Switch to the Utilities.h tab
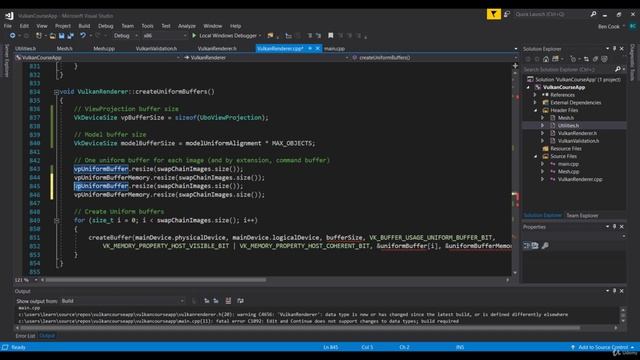The image size is (640, 360). coord(25,49)
